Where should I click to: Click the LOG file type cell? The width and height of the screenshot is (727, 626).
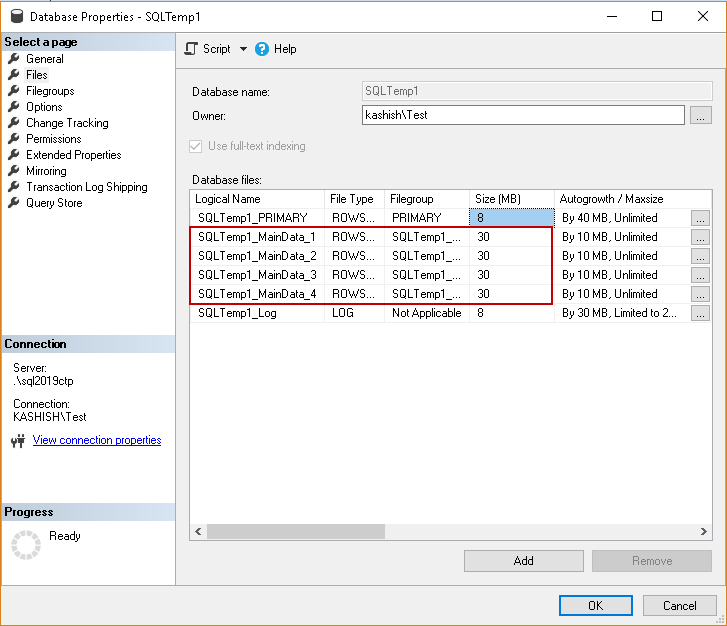click(354, 313)
